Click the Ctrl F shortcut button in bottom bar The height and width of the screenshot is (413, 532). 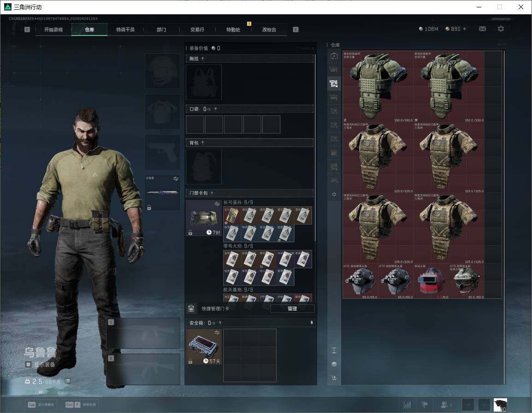[81, 405]
